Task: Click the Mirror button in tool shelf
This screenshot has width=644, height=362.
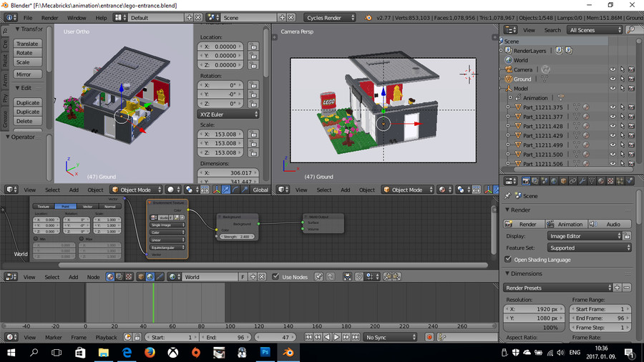Action: 27,74
